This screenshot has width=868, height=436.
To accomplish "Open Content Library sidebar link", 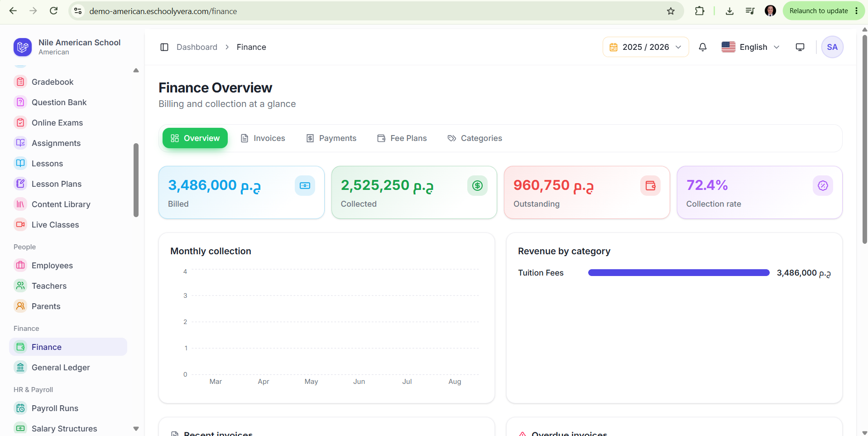I will pyautogui.click(x=68, y=204).
